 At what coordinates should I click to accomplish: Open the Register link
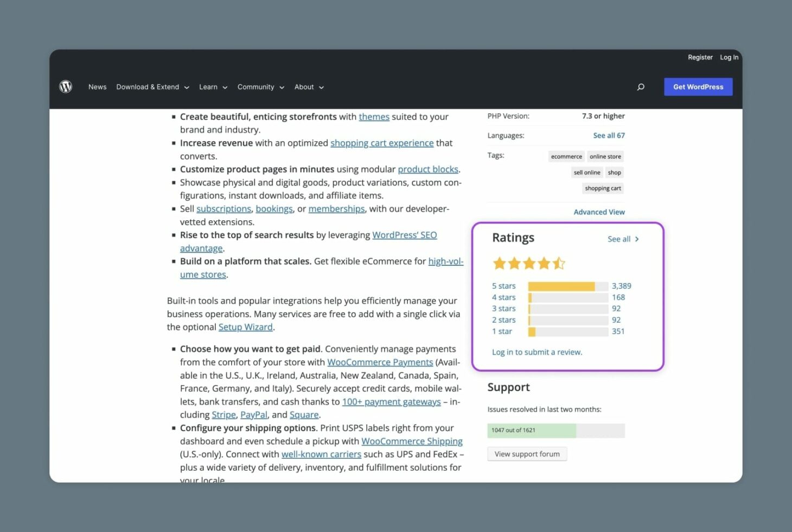(700, 57)
